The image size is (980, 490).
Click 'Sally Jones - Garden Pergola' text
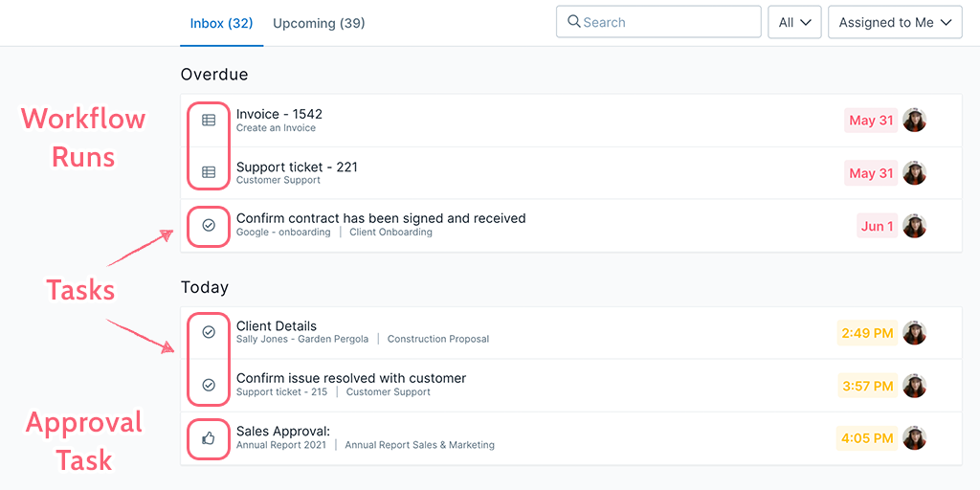302,340
